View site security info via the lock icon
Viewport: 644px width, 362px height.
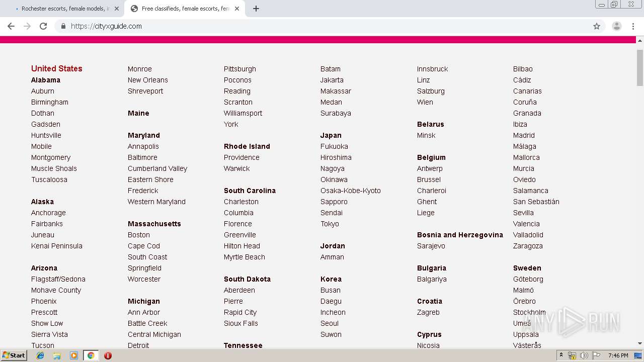(x=63, y=26)
